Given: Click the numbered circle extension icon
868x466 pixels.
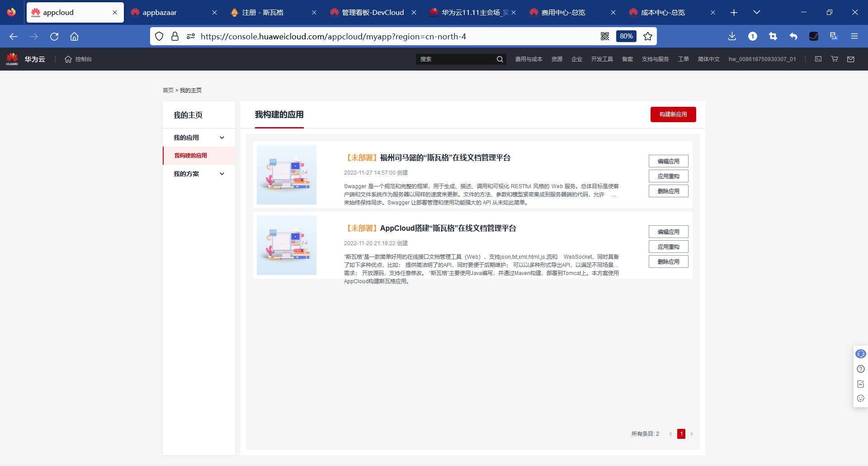Looking at the screenshot, I should click(x=753, y=37).
